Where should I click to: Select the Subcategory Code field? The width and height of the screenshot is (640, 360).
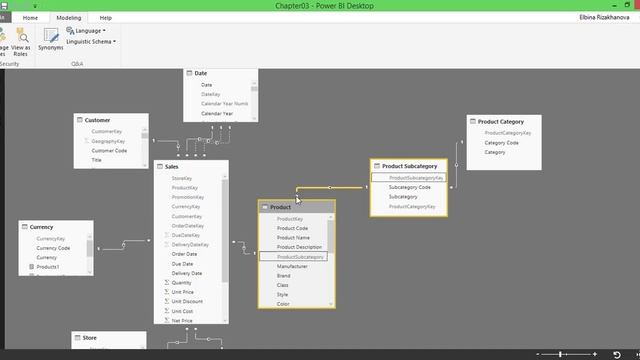409,187
